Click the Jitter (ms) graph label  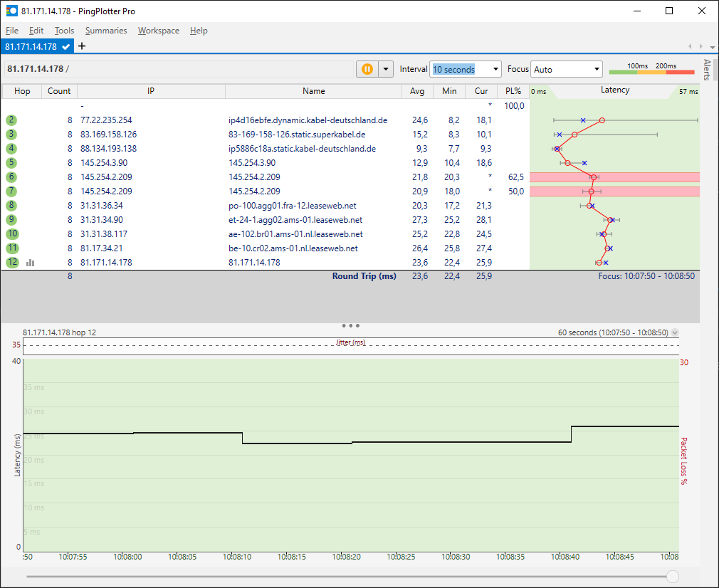(x=351, y=342)
